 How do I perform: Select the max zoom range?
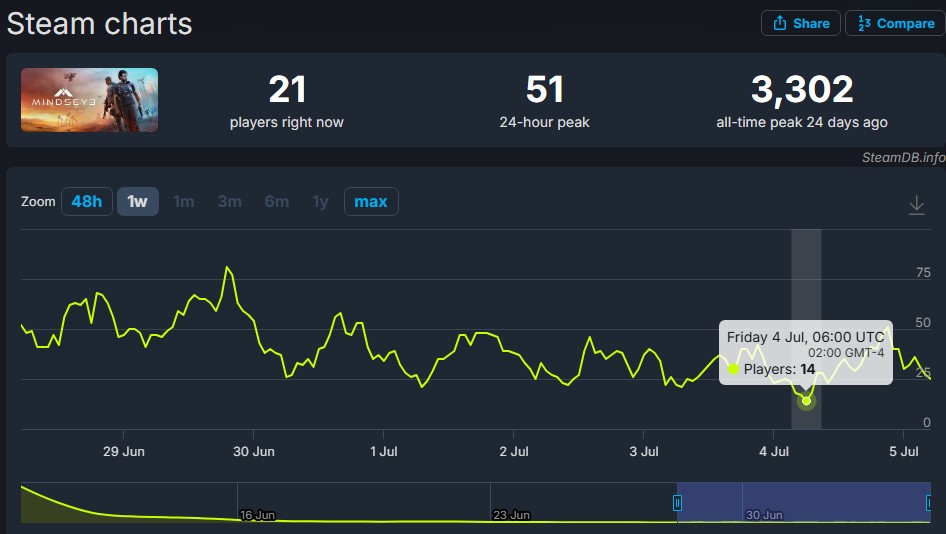point(371,202)
